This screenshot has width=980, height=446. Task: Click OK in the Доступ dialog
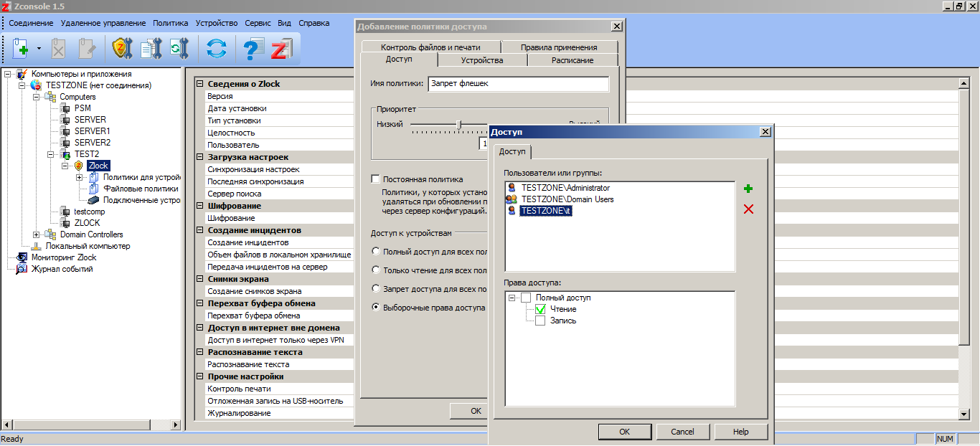(x=624, y=432)
